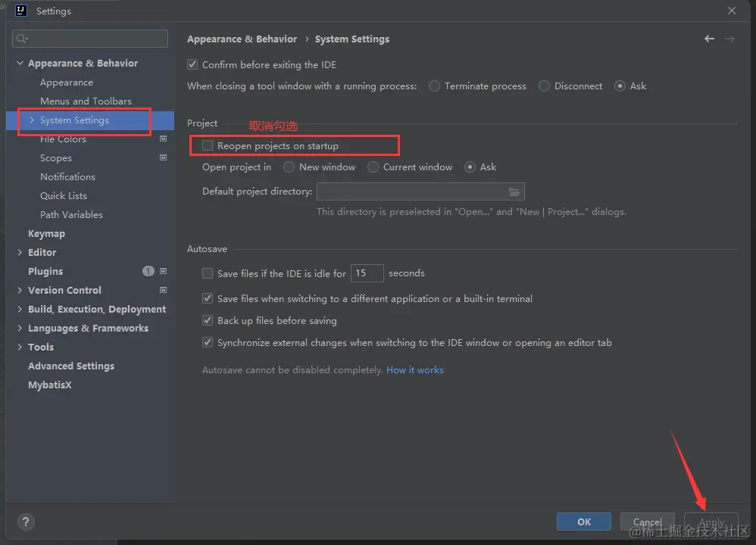Viewport: 756px width, 545px height.
Task: Select Current window radio button
Action: tap(373, 167)
